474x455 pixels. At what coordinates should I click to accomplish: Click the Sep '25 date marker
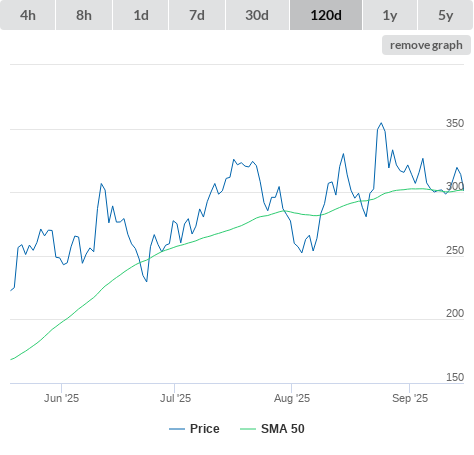pyautogui.click(x=410, y=398)
